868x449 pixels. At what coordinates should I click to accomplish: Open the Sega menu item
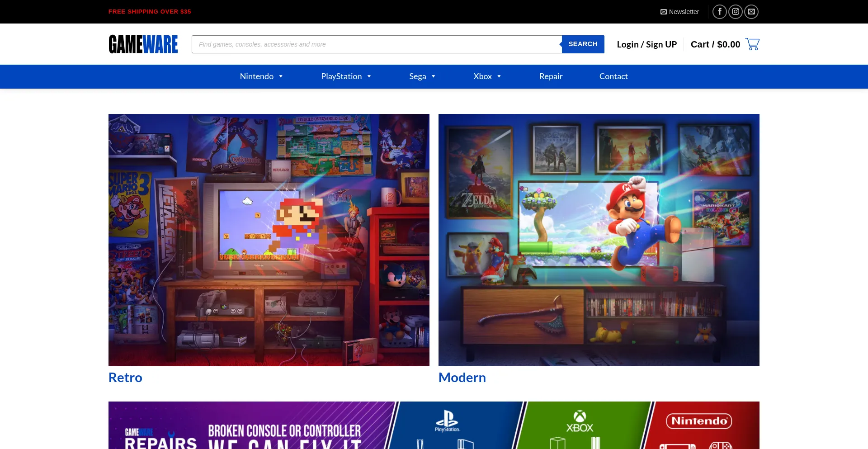click(418, 76)
